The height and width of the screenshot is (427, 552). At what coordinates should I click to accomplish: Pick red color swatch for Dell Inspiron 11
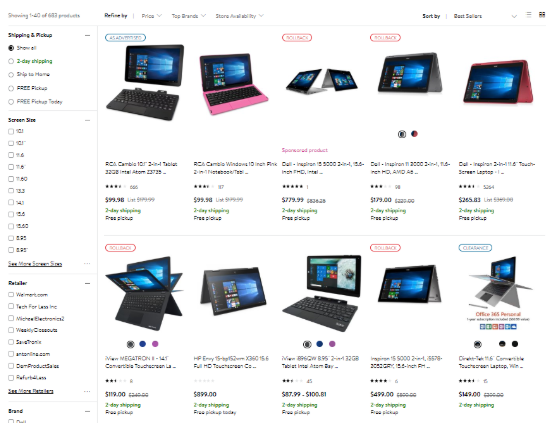tap(414, 134)
